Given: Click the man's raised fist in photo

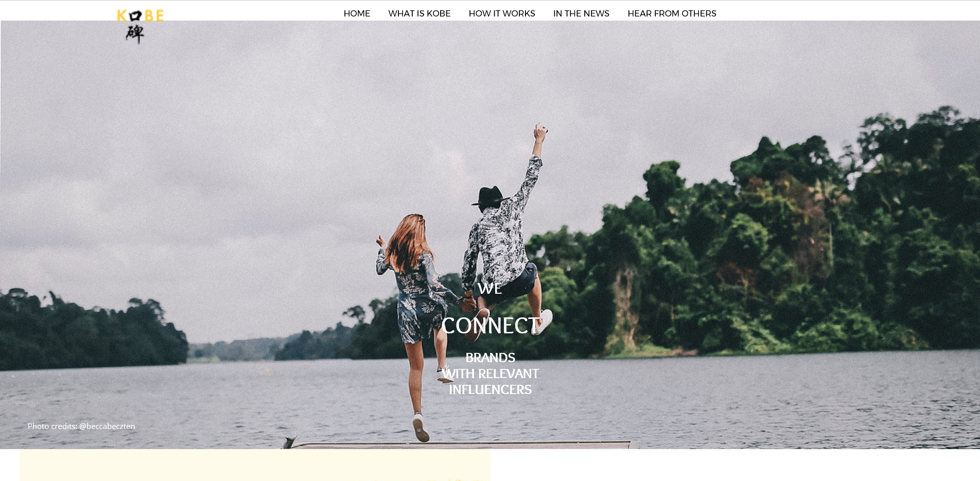Looking at the screenshot, I should (x=540, y=132).
